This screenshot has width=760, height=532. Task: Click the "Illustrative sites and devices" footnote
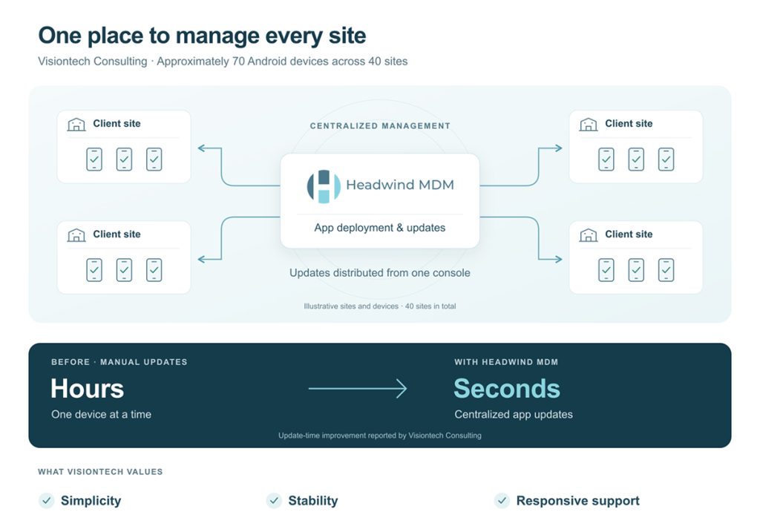click(x=379, y=306)
